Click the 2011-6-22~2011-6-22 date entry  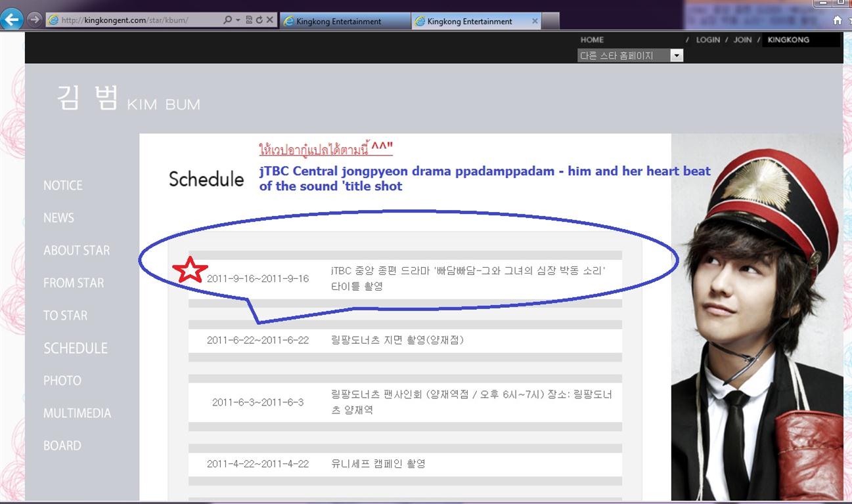(x=258, y=340)
